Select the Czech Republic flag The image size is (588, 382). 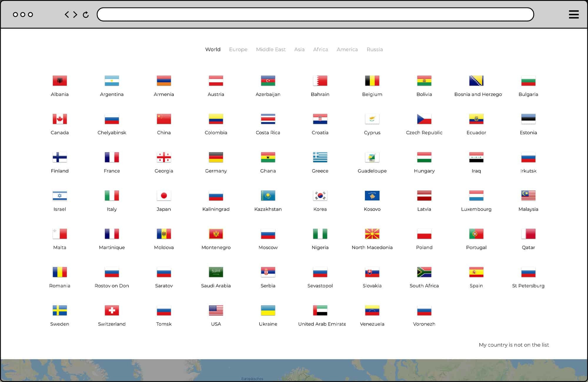[424, 119]
